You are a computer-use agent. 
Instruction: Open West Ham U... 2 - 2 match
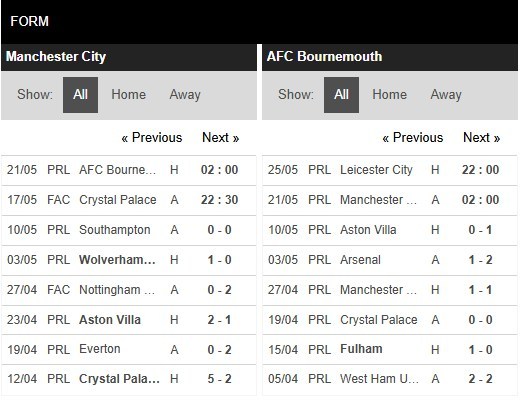pyautogui.click(x=390, y=380)
